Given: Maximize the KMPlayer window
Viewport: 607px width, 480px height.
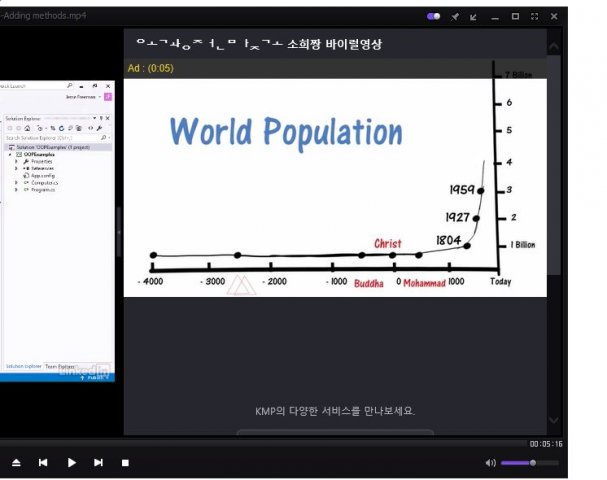Looking at the screenshot, I should [x=515, y=16].
